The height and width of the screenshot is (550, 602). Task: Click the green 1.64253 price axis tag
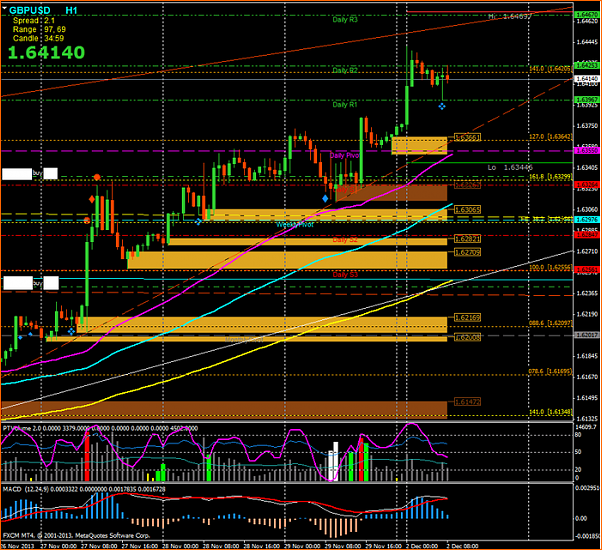(587, 66)
